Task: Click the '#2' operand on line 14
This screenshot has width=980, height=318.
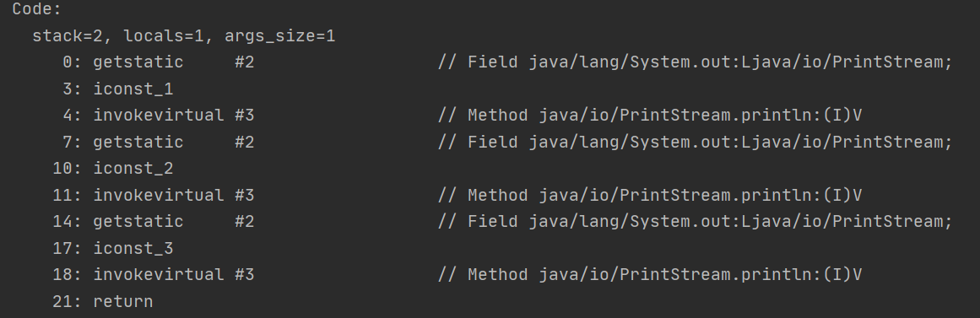Action: [245, 222]
